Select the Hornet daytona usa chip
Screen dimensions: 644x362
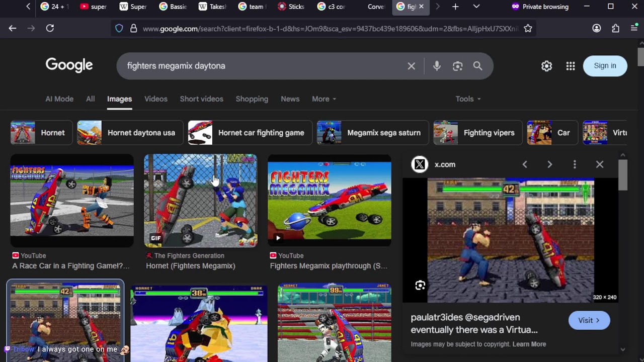coord(130,133)
